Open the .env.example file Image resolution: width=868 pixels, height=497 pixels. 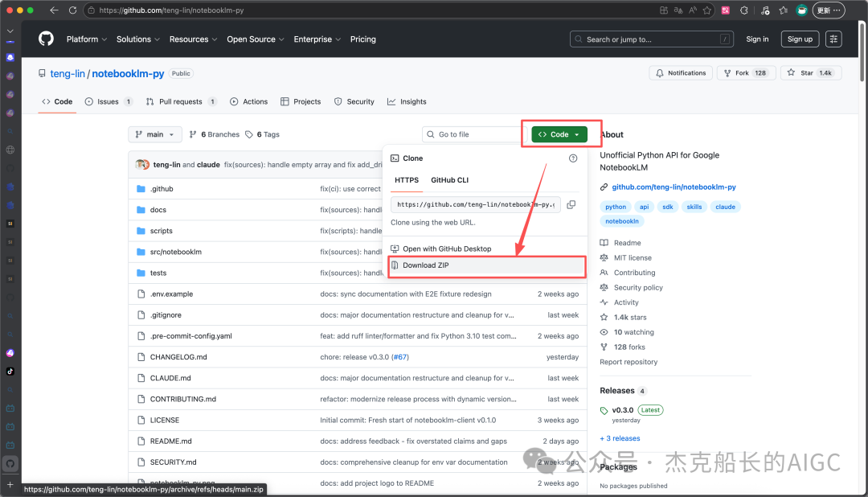coord(172,294)
